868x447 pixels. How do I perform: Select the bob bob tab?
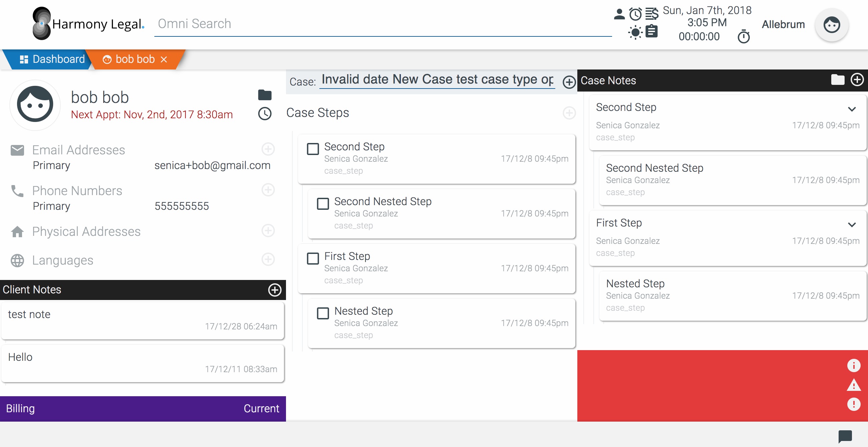pos(135,59)
